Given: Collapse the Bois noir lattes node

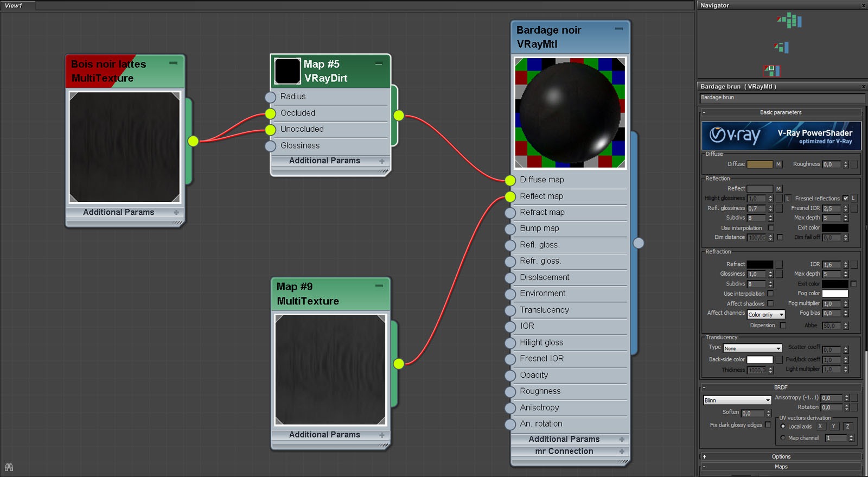Looking at the screenshot, I should [173, 63].
